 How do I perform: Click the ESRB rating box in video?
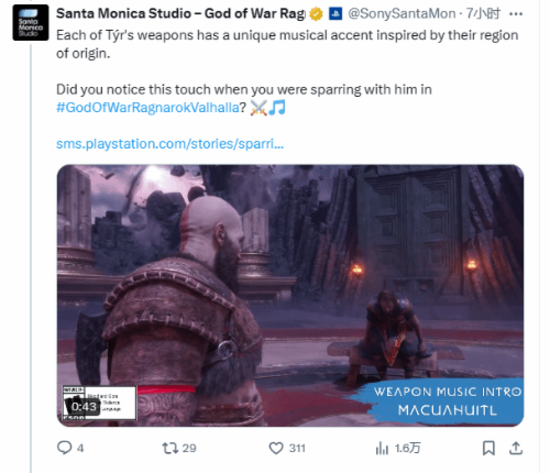[x=99, y=403]
